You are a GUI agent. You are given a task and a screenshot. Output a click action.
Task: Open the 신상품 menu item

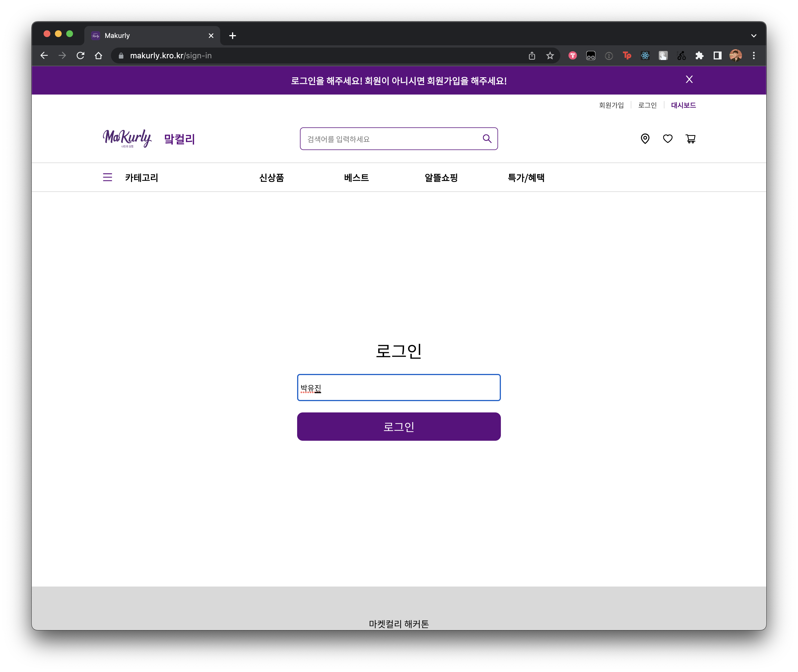click(x=271, y=177)
